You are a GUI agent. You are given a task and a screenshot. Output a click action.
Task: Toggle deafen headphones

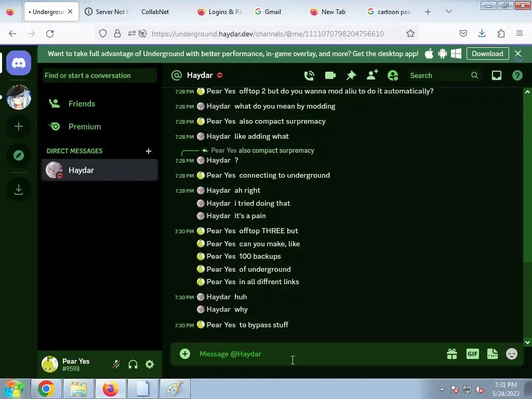pos(133,364)
